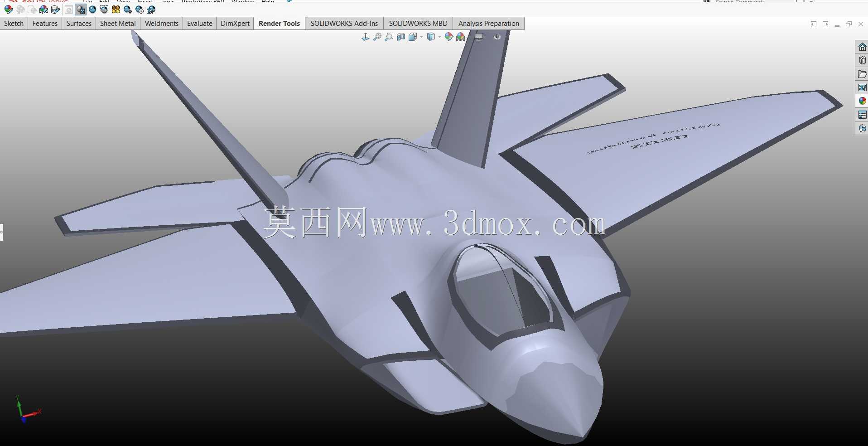Screen dimensions: 868x446
Task: Open the Design Library task pane tab
Action: pos(862,60)
